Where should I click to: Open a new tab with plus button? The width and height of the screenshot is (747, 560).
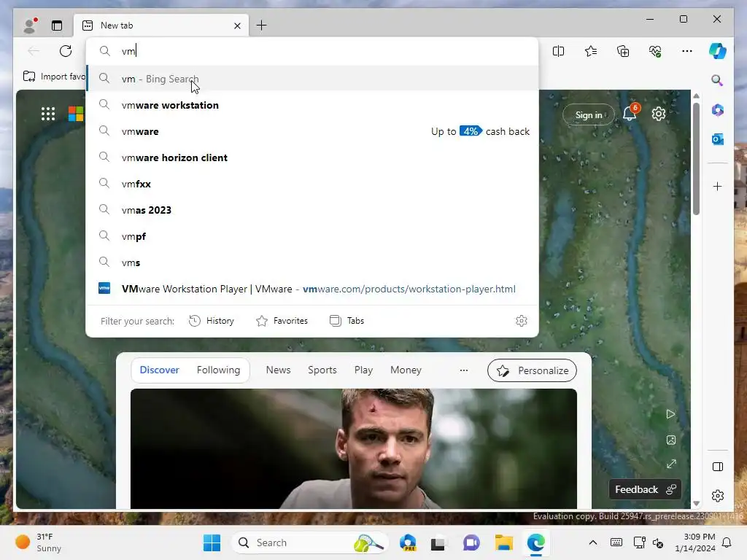pyautogui.click(x=262, y=26)
